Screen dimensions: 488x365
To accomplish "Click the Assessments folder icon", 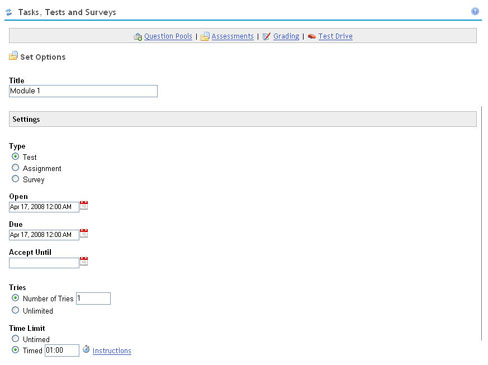I will click(205, 36).
